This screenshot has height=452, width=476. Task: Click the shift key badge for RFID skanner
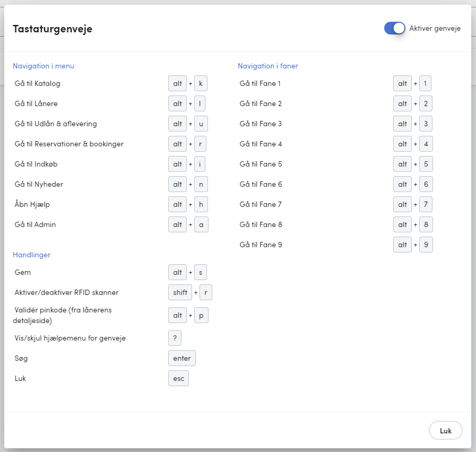point(180,292)
